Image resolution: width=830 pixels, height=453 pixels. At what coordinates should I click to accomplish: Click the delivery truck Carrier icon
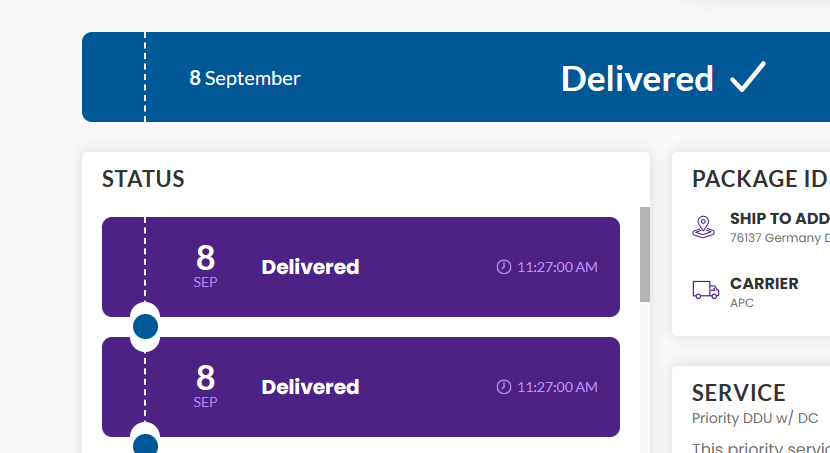click(x=706, y=290)
